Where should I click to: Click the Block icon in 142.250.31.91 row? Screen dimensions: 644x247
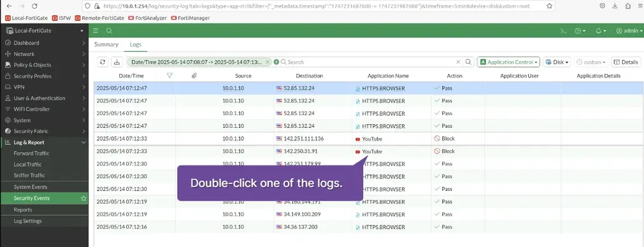coord(437,152)
